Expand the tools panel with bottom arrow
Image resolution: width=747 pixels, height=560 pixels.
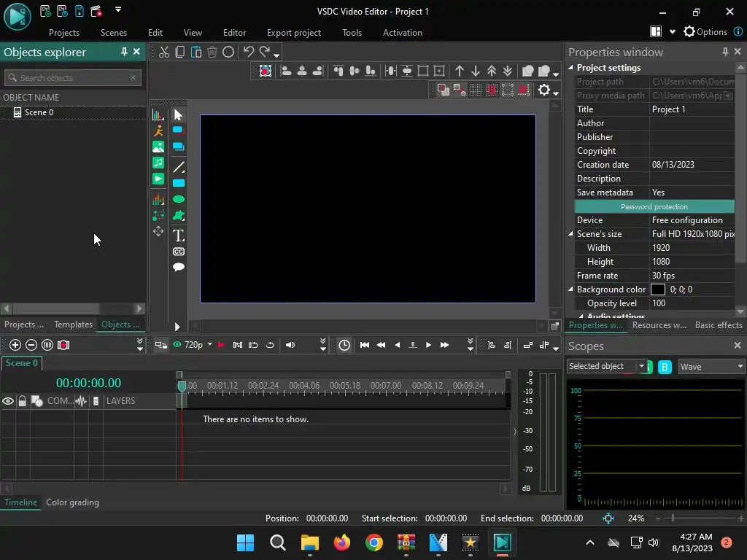(177, 327)
